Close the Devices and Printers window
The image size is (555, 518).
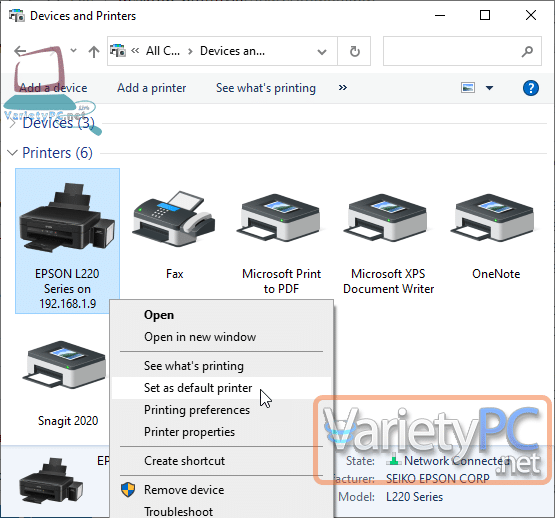pos(531,16)
